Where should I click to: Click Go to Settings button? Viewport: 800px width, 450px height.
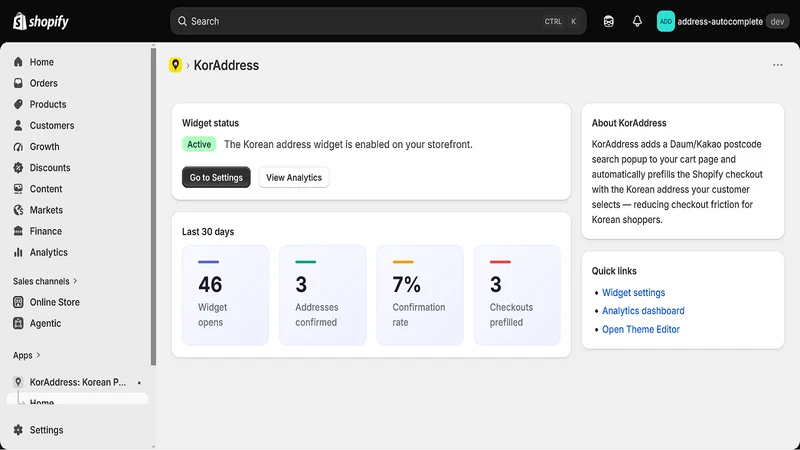pyautogui.click(x=216, y=177)
